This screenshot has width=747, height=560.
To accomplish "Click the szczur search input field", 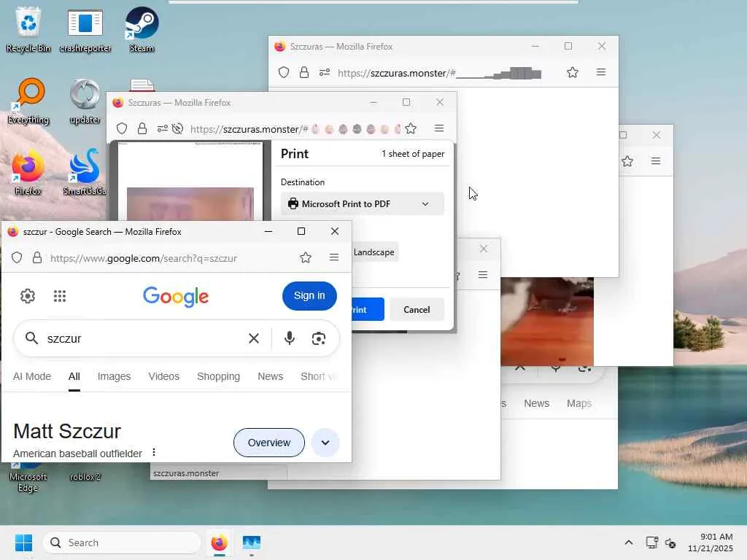I will coord(143,338).
